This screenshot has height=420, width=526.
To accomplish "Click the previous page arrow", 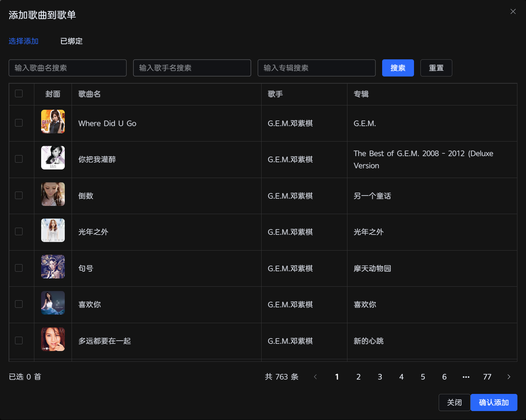I will point(315,377).
